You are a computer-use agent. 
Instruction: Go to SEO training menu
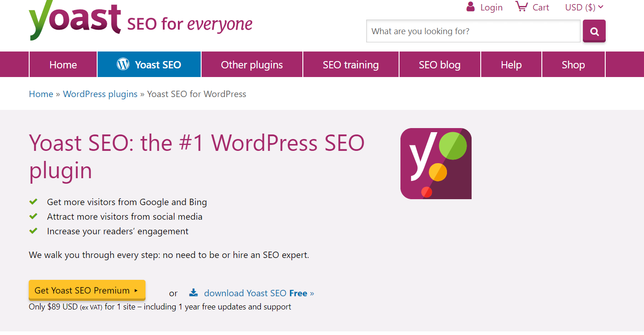351,64
